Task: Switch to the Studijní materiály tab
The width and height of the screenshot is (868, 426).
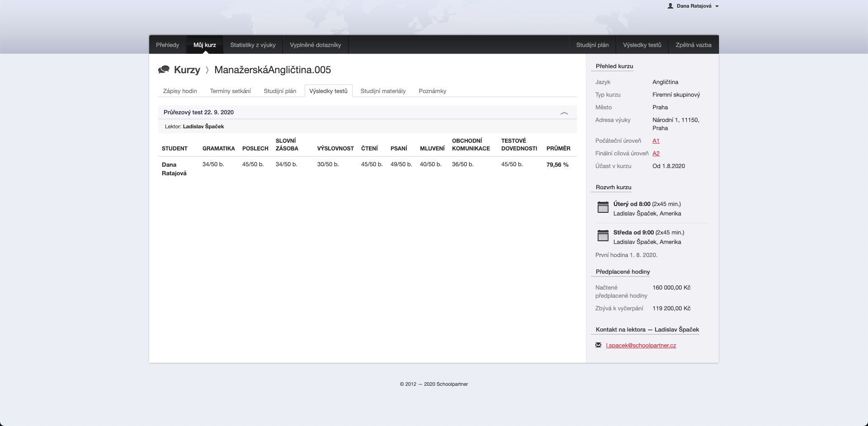Action: [383, 91]
